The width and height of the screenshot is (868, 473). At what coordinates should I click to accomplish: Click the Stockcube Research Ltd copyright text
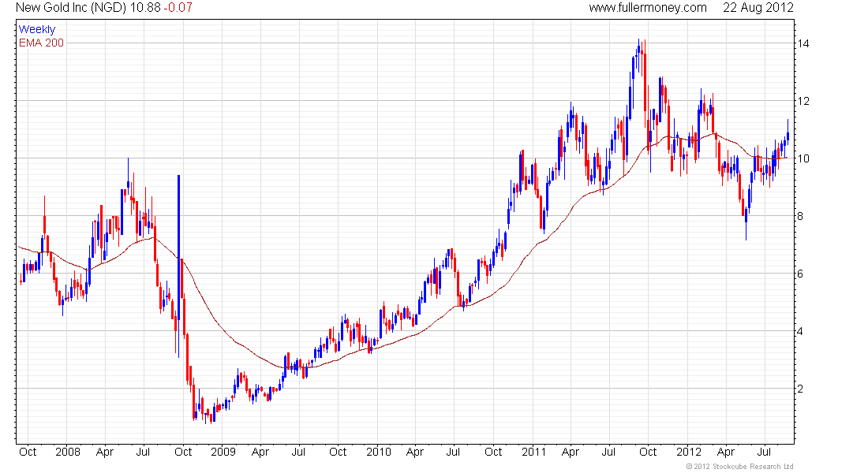pyautogui.click(x=739, y=467)
